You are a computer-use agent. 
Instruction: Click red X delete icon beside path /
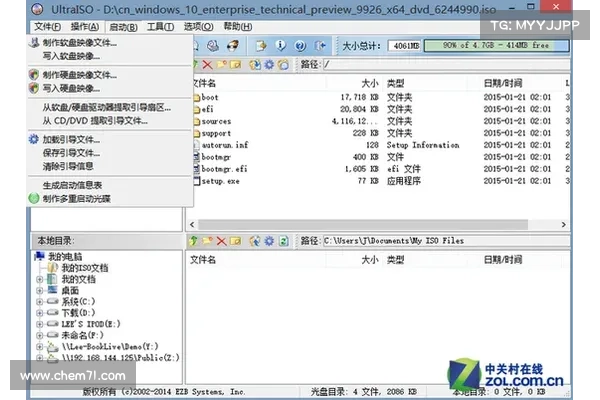coord(207,64)
